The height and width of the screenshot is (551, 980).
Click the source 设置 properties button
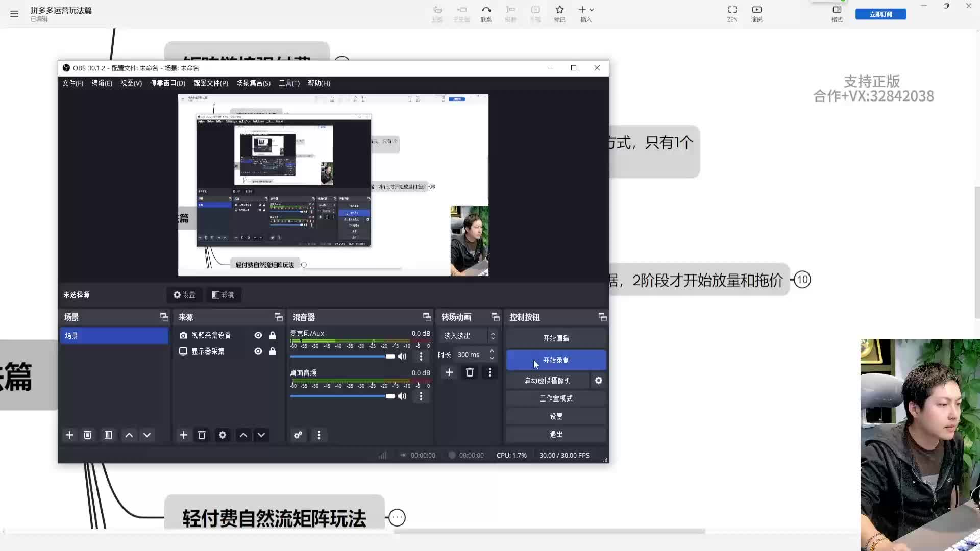pos(184,295)
